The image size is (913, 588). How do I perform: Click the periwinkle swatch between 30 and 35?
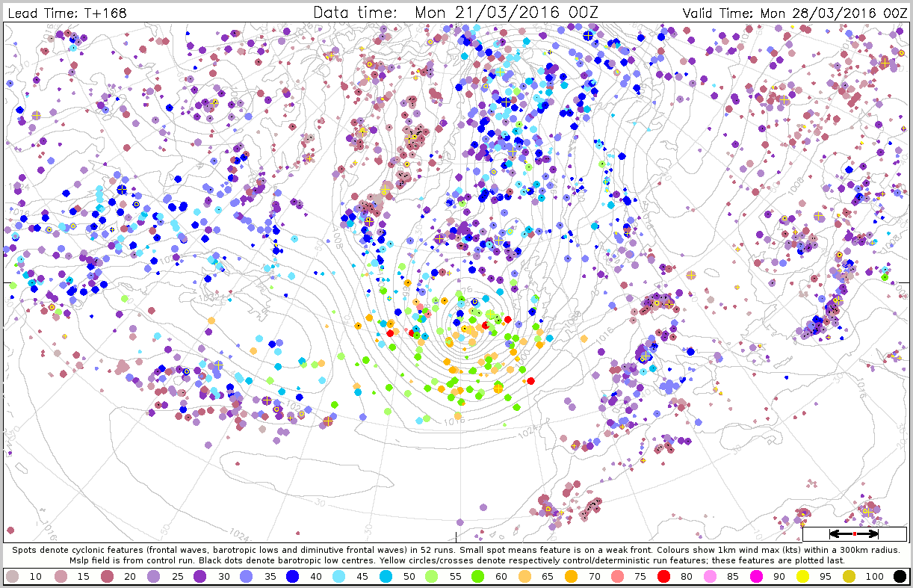[245, 577]
